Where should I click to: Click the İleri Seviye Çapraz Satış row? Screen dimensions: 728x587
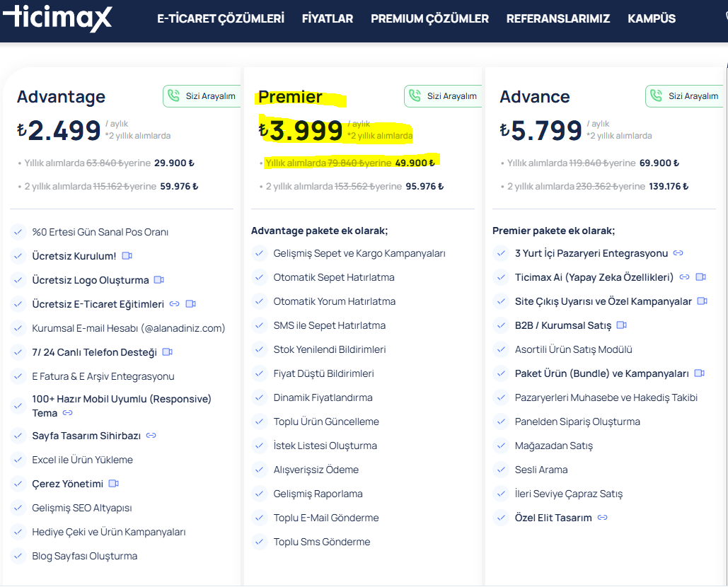(568, 494)
